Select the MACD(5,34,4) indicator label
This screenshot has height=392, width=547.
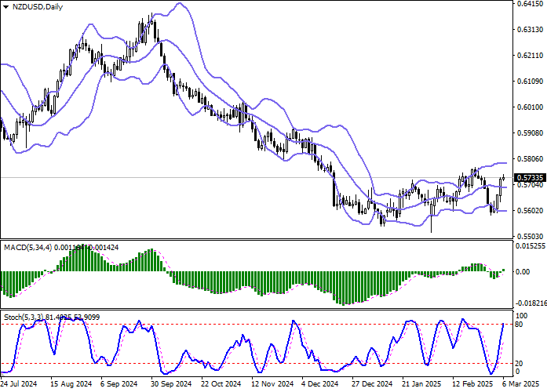coord(24,247)
